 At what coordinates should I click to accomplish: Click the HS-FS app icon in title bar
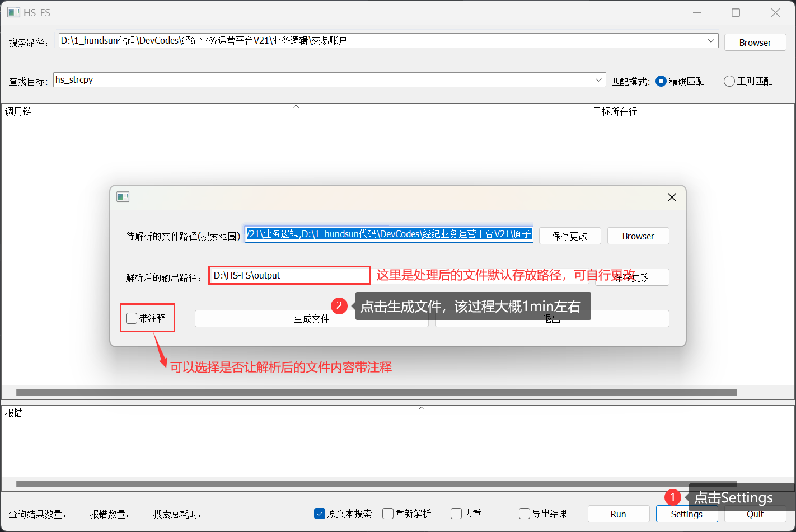(x=13, y=12)
